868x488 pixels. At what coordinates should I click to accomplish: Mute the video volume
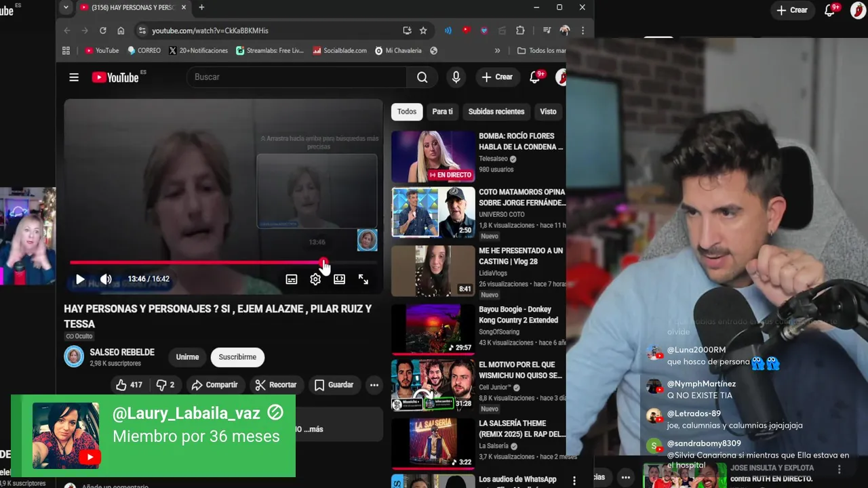(x=106, y=279)
